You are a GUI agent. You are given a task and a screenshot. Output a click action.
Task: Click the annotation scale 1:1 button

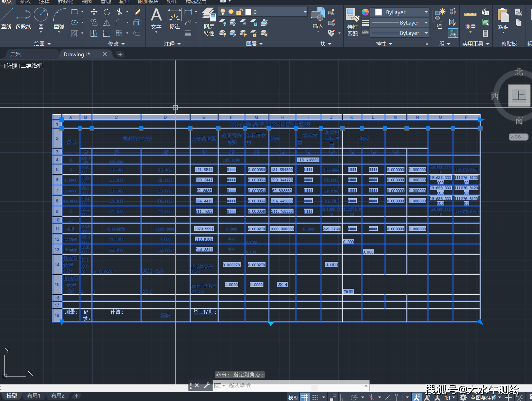(450, 398)
